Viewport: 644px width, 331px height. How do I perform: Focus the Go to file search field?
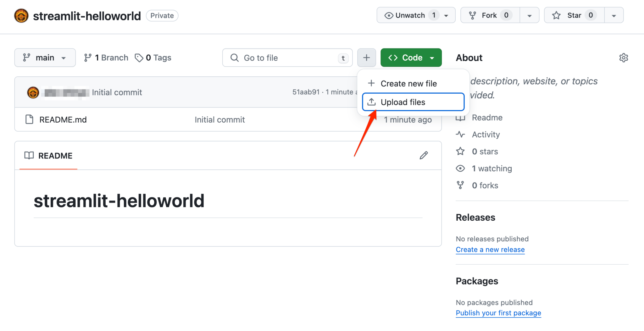[x=287, y=58]
